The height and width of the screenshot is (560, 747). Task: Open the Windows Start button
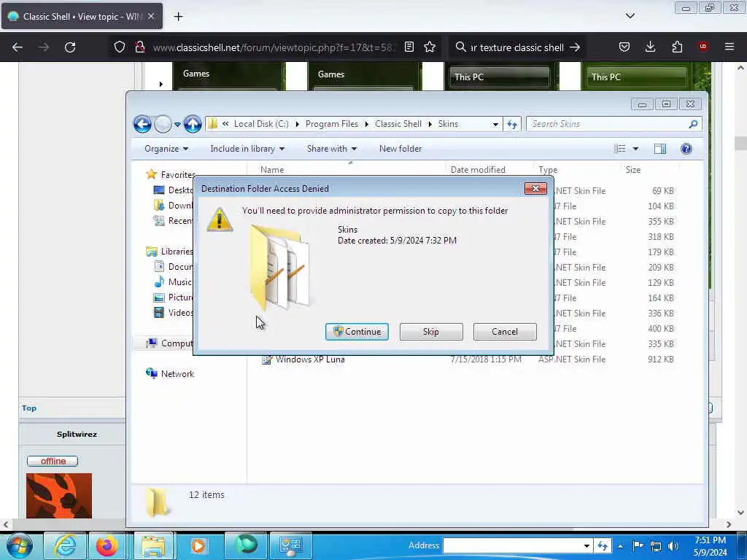click(x=20, y=545)
